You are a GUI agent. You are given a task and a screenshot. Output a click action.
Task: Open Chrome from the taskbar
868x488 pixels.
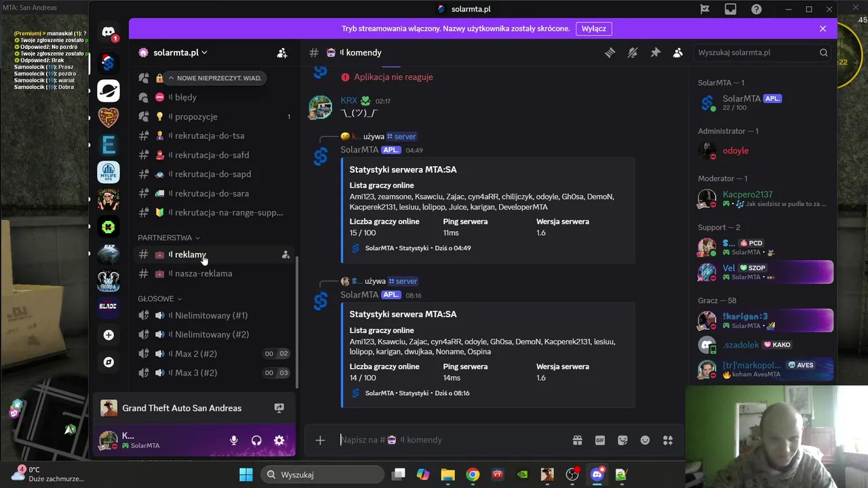[473, 474]
